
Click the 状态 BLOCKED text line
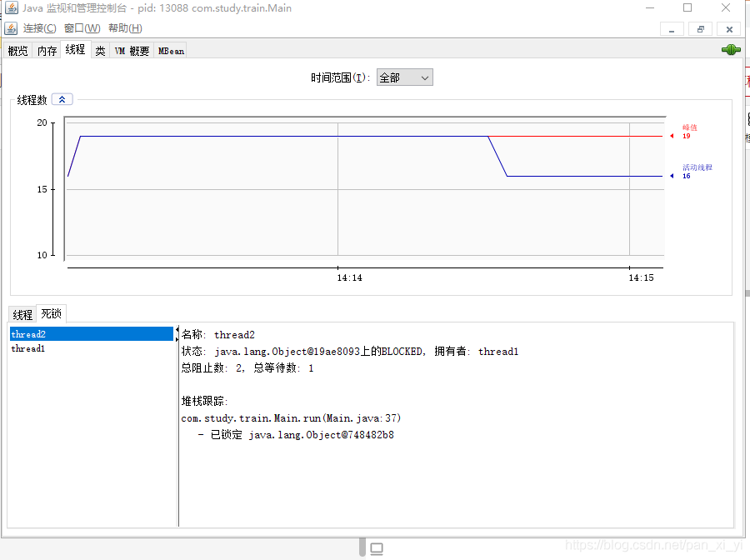point(350,352)
